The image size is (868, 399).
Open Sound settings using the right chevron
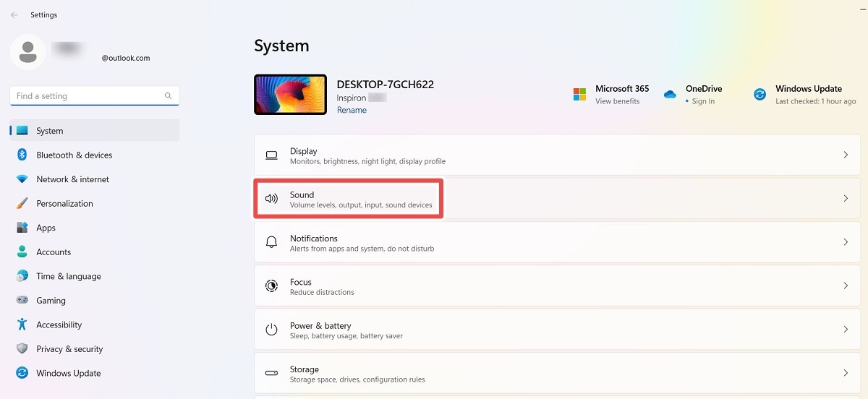(x=846, y=198)
